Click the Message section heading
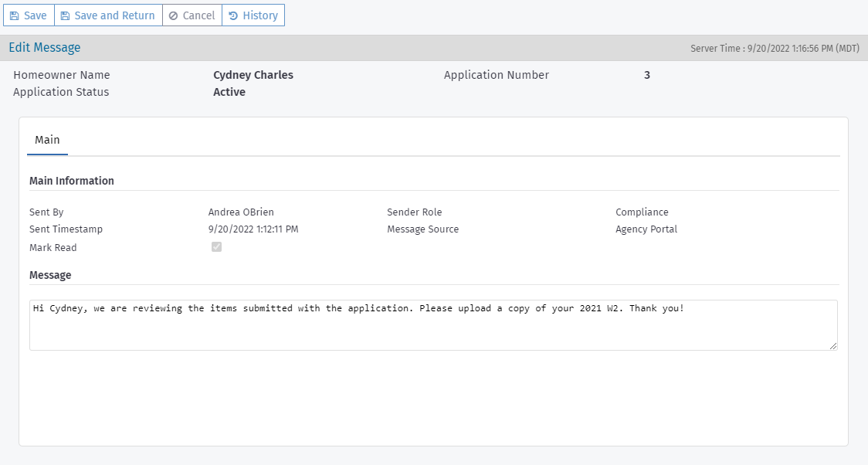The width and height of the screenshot is (868, 465). click(50, 275)
